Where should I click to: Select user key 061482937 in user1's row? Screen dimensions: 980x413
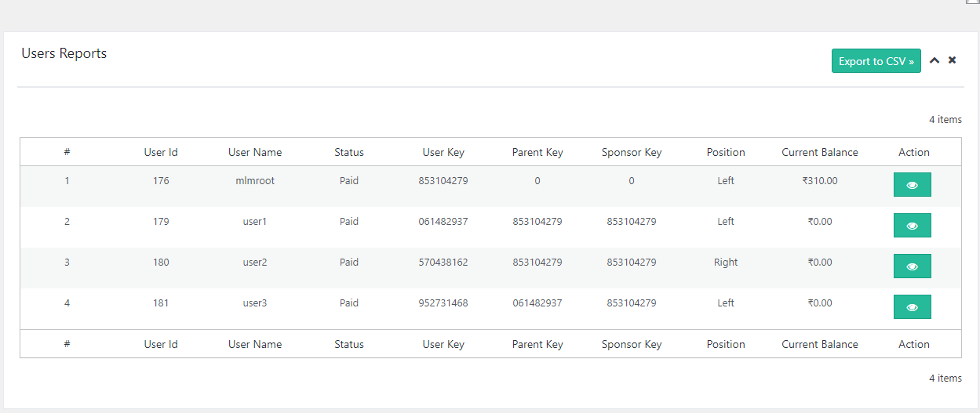(x=443, y=222)
